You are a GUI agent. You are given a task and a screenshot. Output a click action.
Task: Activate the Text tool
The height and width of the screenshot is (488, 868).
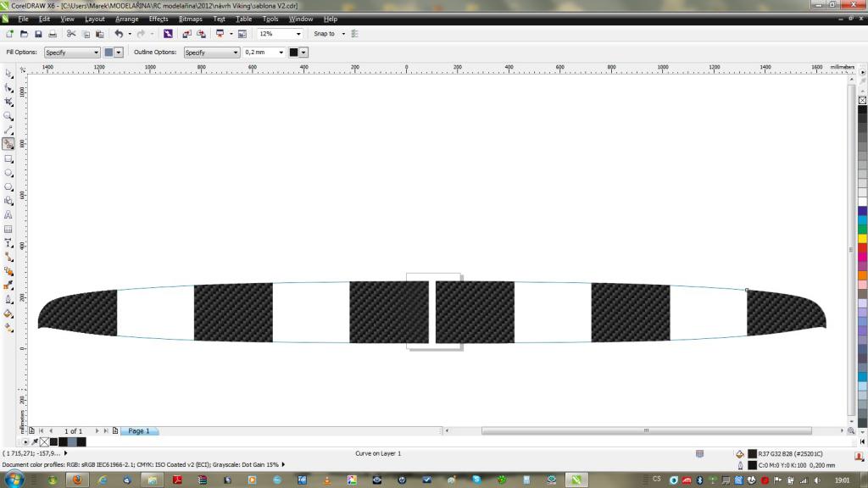(8, 215)
